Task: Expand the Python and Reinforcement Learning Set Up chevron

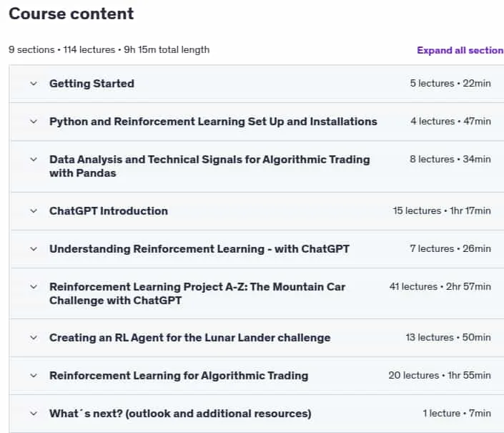Action: [34, 122]
